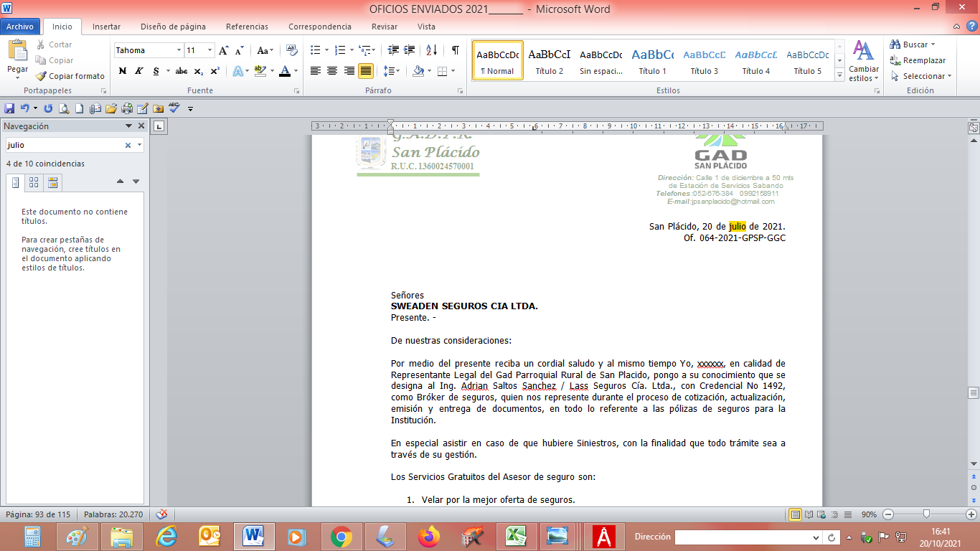Screen dimensions: 980x551
Task: Toggle bold (N) formatting
Action: [123, 71]
